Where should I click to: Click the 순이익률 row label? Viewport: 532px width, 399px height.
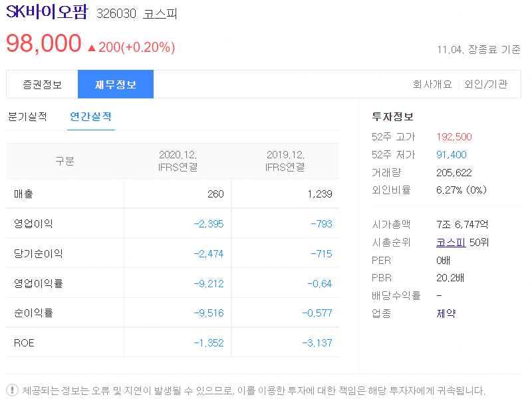click(33, 313)
